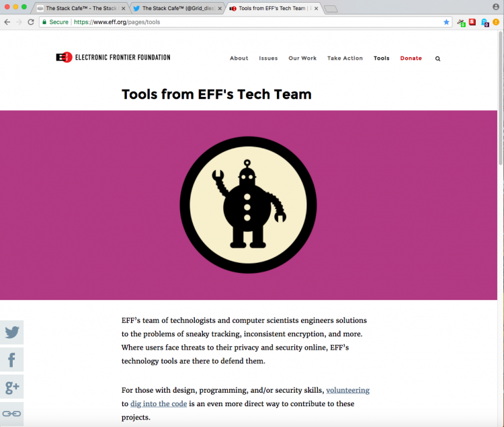The image size is (504, 427).
Task: Share page via Twitter sidebar icon
Action: (x=12, y=332)
